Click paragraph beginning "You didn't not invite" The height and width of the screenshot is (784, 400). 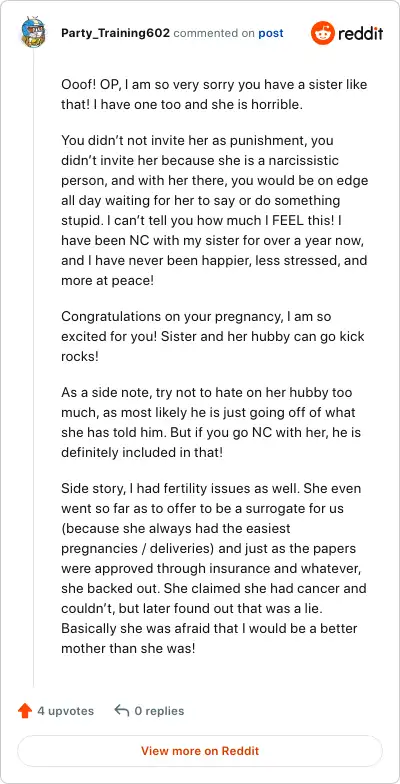click(x=214, y=210)
